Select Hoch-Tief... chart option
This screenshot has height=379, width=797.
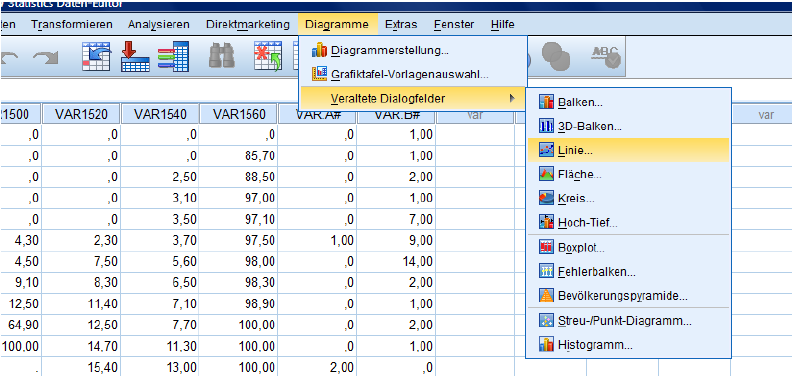coord(628,223)
